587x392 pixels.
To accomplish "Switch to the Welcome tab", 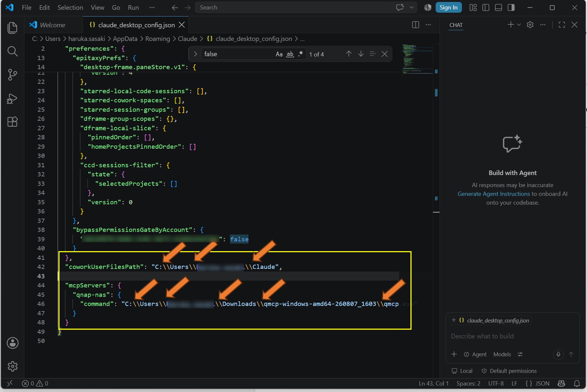I will point(53,25).
